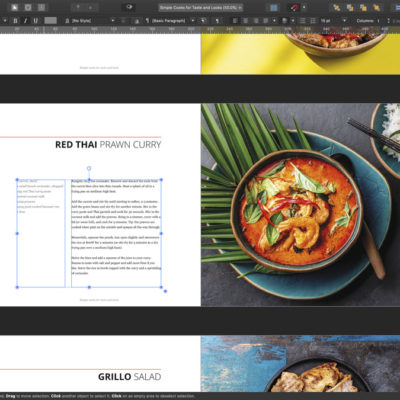Click the vertical alignment icon
This screenshot has width=400, height=400.
click(285, 21)
